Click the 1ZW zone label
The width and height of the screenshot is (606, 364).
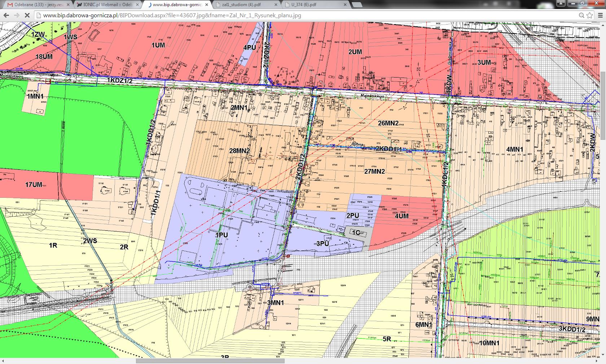(38, 34)
